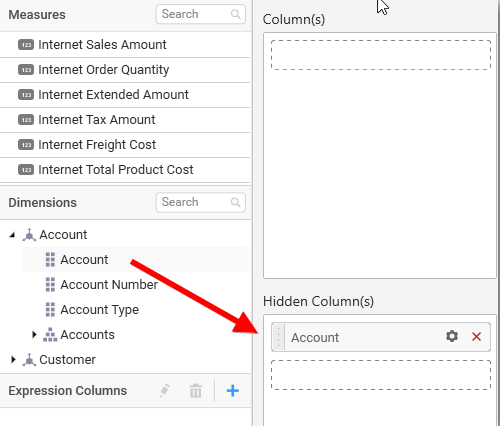This screenshot has height=426, width=500.
Task: Click the Dimensions search magnifier icon
Action: [236, 202]
